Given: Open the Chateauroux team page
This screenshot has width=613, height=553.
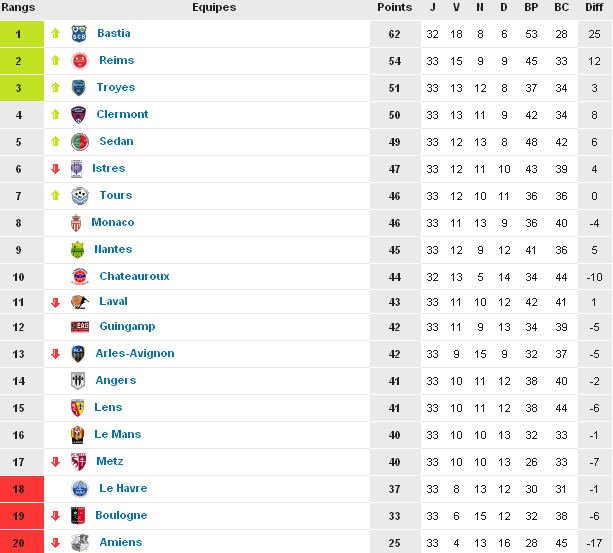Looking at the screenshot, I should pos(134,277).
